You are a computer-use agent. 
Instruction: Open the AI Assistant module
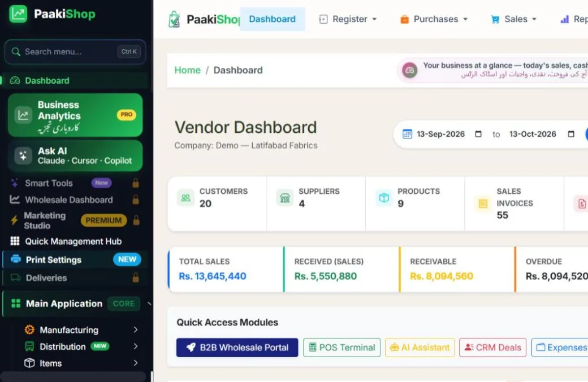coord(420,348)
